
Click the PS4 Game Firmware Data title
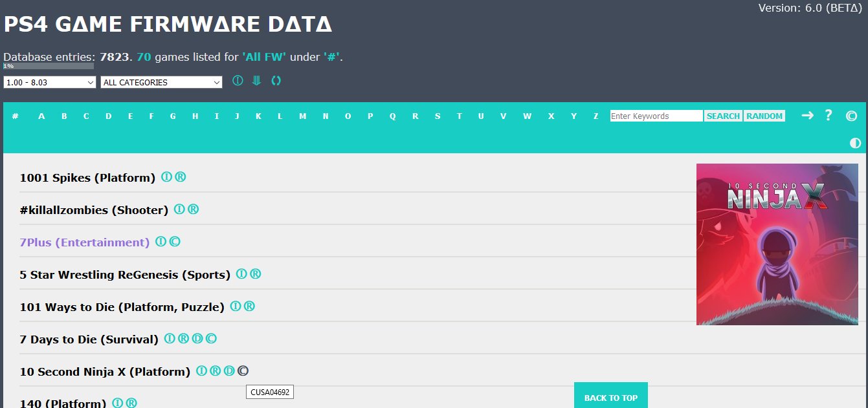[168, 25]
